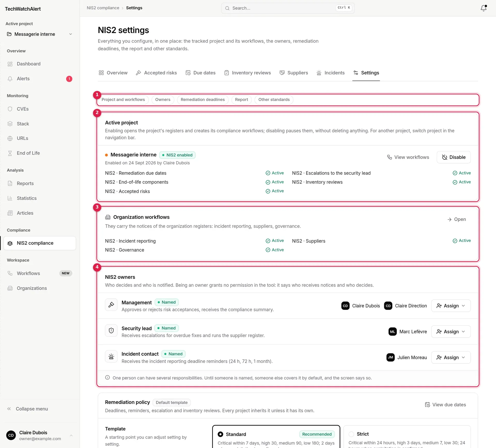
Task: Click View workflows link
Action: [x=408, y=157]
